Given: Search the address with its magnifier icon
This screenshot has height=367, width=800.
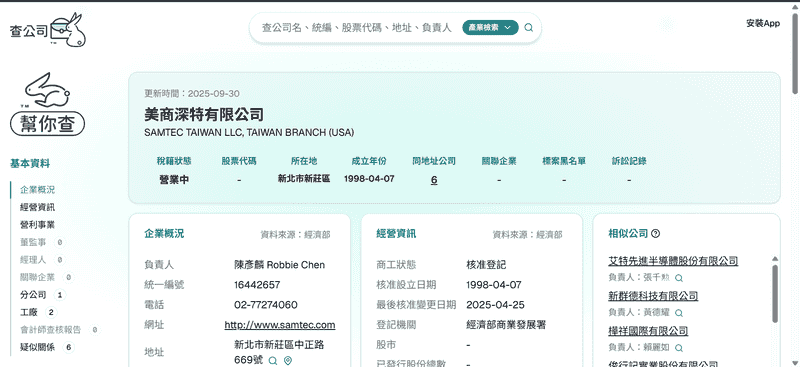Looking at the screenshot, I should tap(273, 361).
